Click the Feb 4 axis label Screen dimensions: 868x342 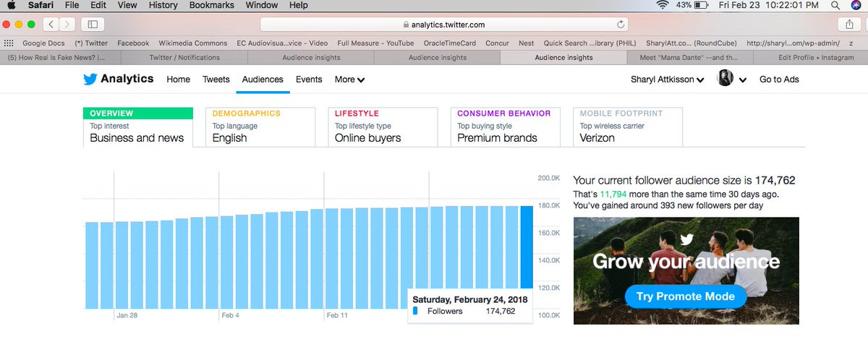231,316
